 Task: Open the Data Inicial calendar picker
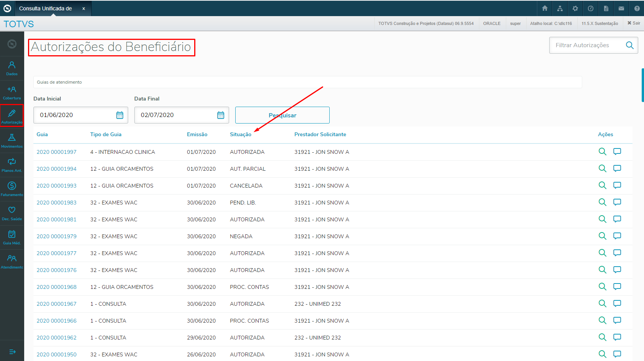[x=120, y=115]
